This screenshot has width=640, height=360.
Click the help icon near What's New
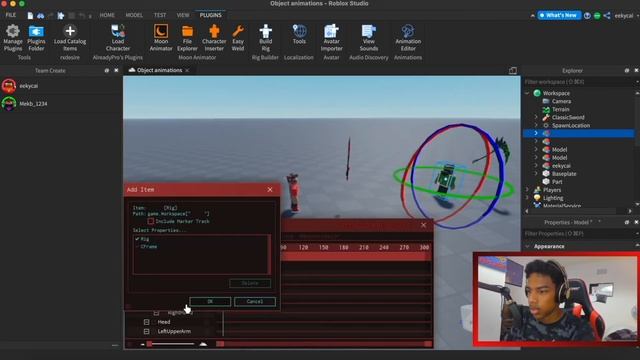(587, 16)
